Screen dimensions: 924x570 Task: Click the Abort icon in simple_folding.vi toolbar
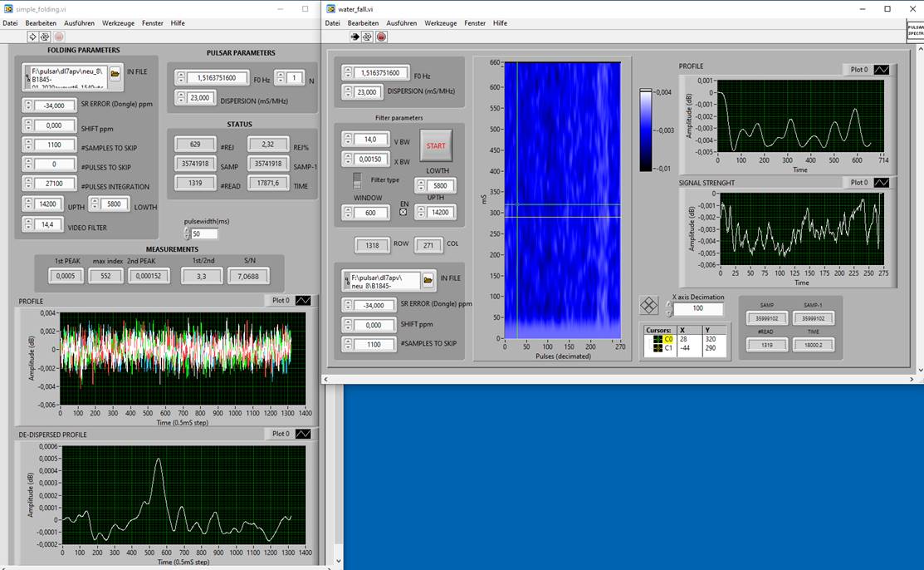[x=59, y=37]
